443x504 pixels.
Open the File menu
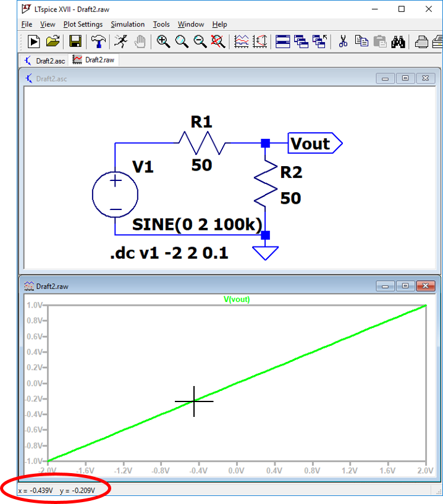tap(27, 24)
